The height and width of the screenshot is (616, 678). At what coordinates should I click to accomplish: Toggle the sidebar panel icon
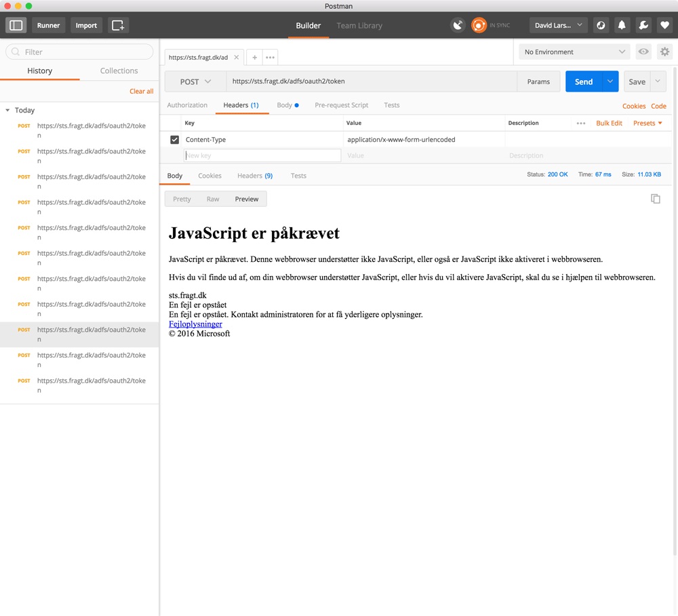(16, 25)
